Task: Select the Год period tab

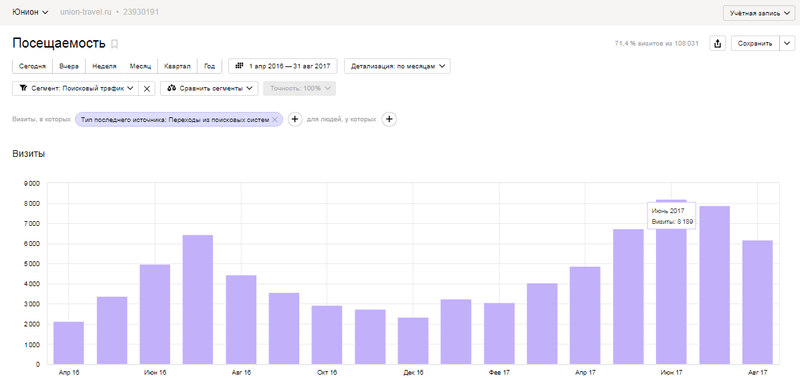Action: click(x=210, y=66)
